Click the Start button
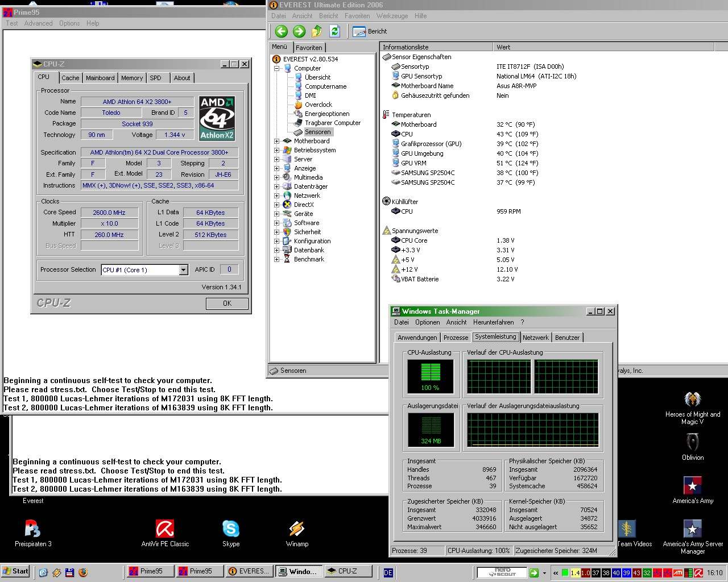The height and width of the screenshot is (582, 728). [x=15, y=572]
